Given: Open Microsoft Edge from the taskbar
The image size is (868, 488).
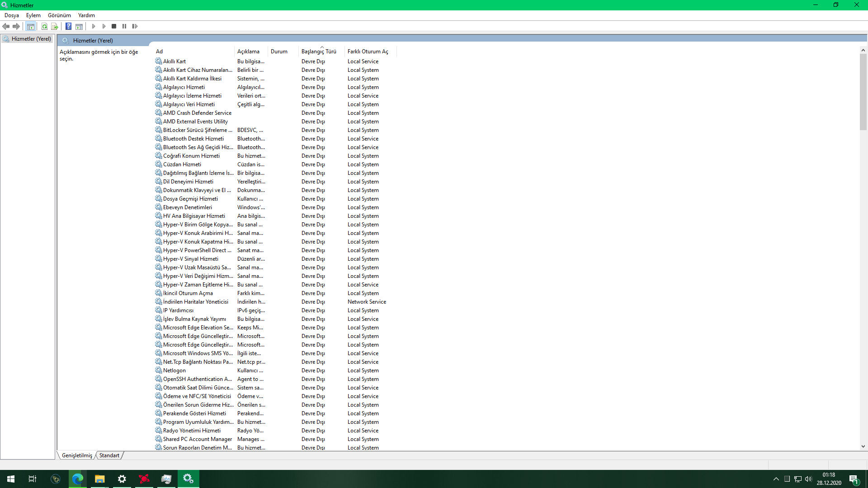Looking at the screenshot, I should [77, 479].
